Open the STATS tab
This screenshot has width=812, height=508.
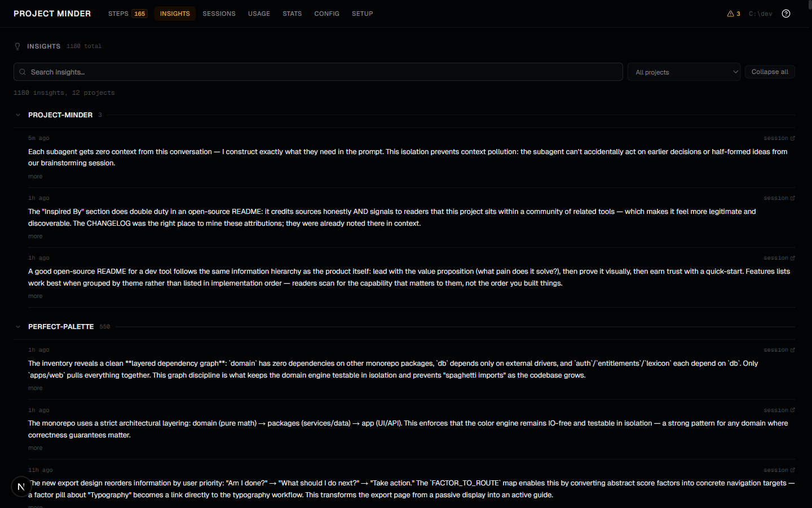(292, 13)
